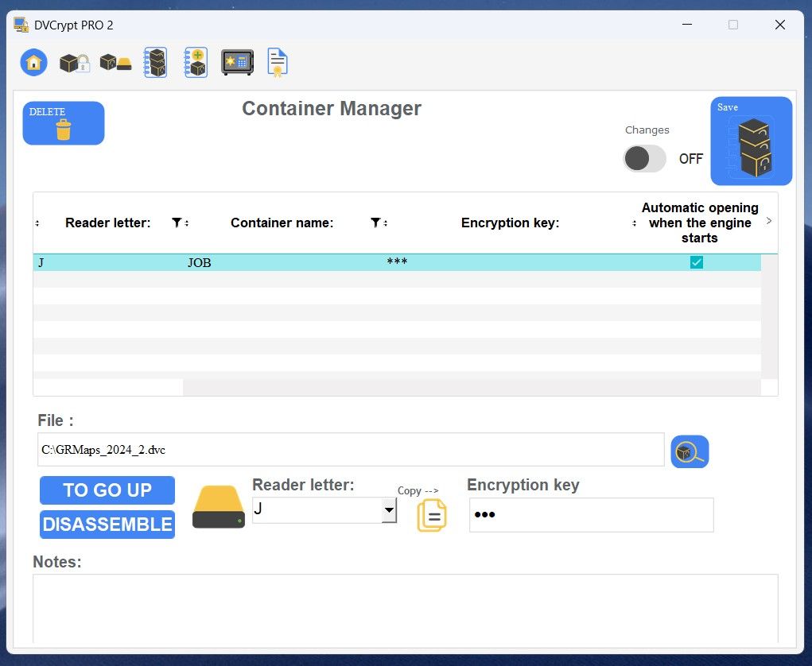The width and height of the screenshot is (812, 666).
Task: Click the Encryption key password field
Action: (x=591, y=515)
